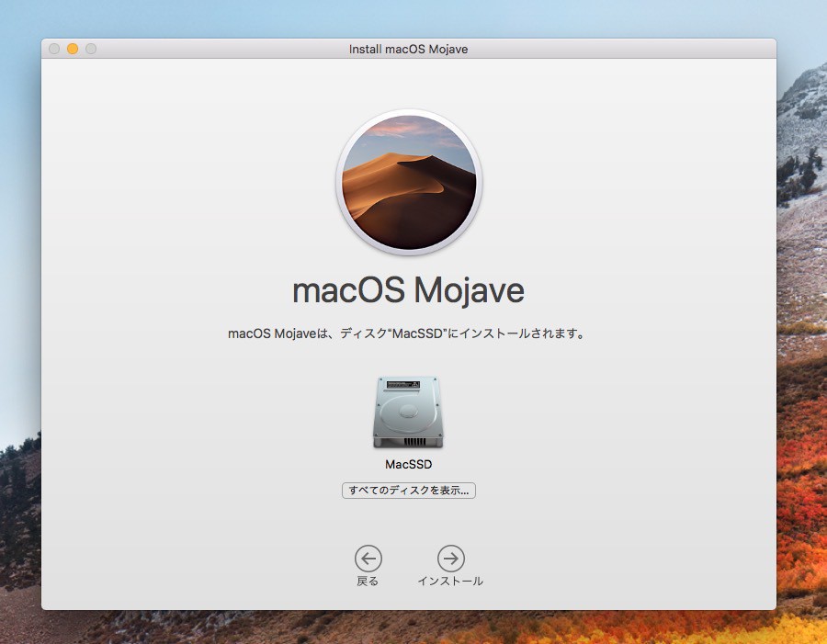This screenshot has width=827, height=644.
Task: Click the MacSSD disk name label
Action: coord(408,465)
